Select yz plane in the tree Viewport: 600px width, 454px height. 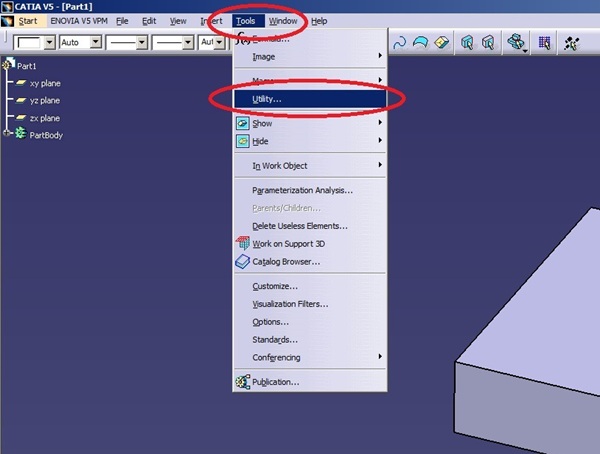click(x=45, y=101)
